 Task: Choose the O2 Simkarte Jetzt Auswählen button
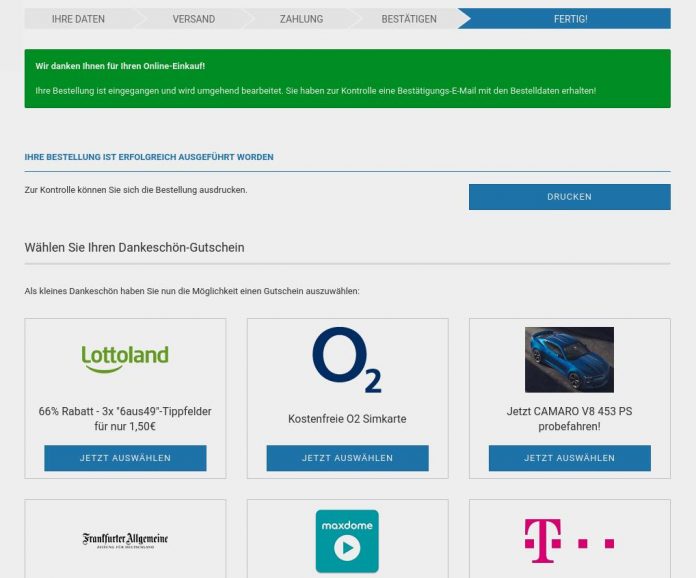[x=348, y=458]
